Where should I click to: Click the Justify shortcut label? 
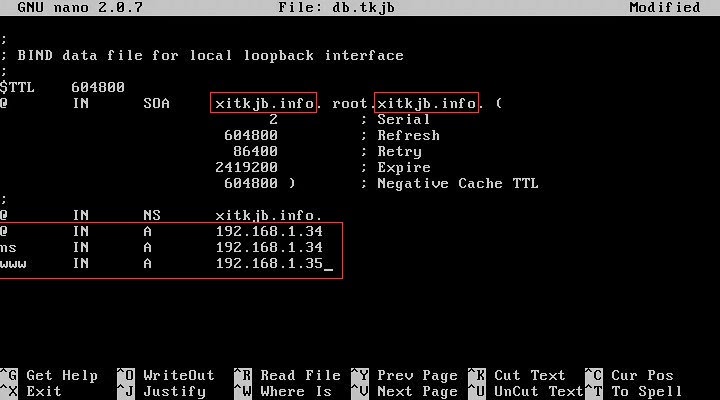[174, 391]
